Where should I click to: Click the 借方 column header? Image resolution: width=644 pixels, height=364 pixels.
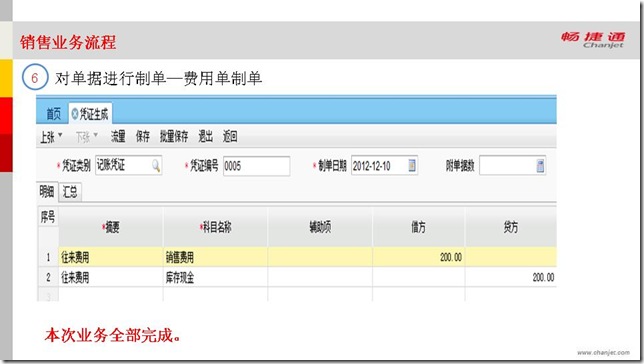pyautogui.click(x=419, y=227)
